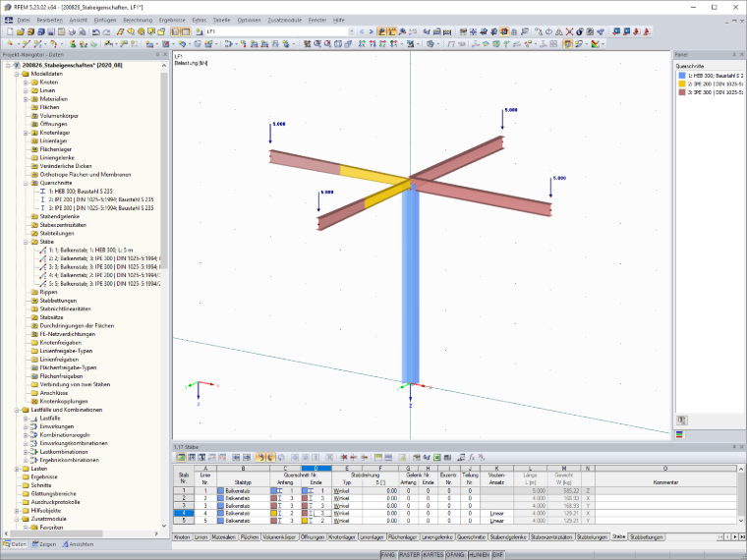Click the rainbow color scale toolbar icon
747x560 pixels.
click(x=595, y=44)
